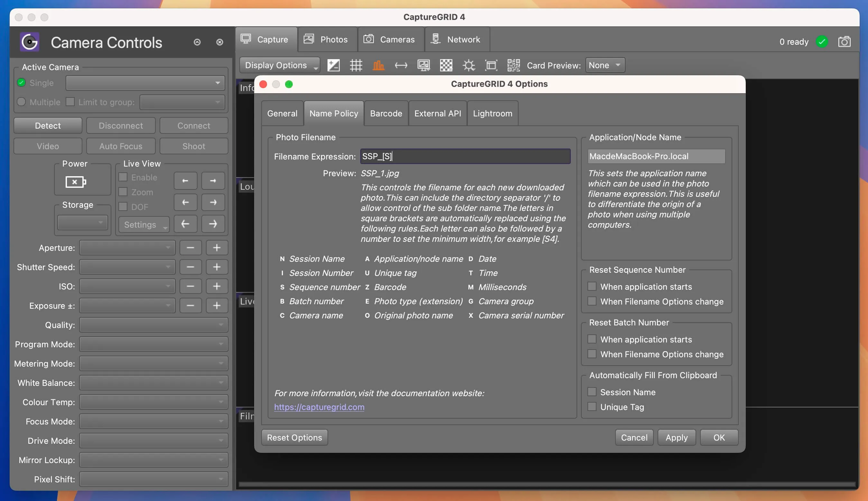Click the green ready checkmark status icon
868x501 pixels.
point(822,42)
